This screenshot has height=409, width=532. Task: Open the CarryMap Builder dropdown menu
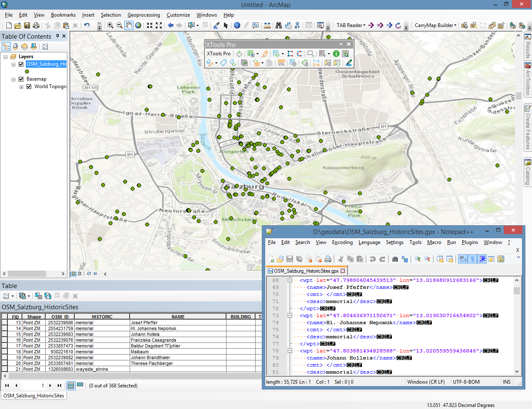click(435, 25)
